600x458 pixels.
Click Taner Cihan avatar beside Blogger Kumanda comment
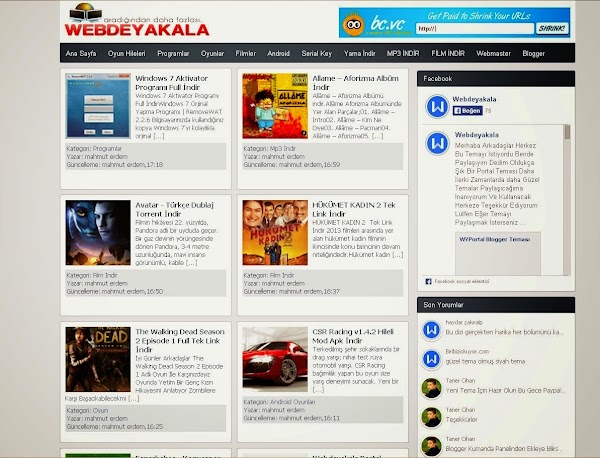431,446
